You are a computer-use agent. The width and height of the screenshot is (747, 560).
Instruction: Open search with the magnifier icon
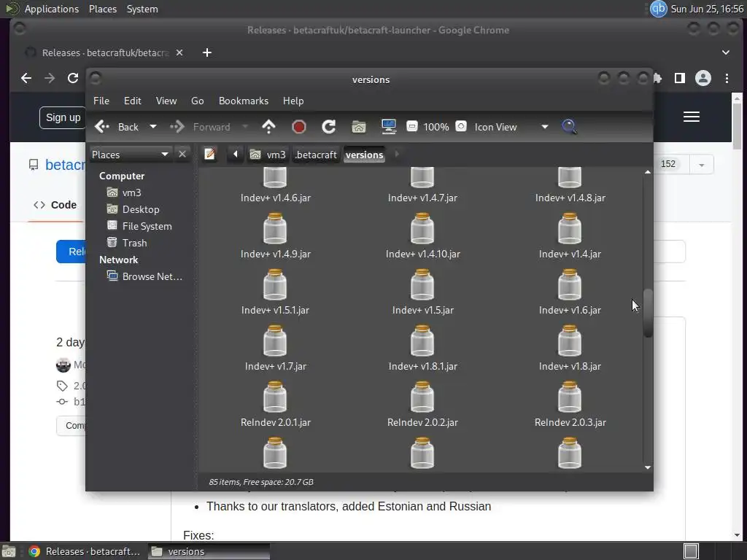click(x=569, y=127)
